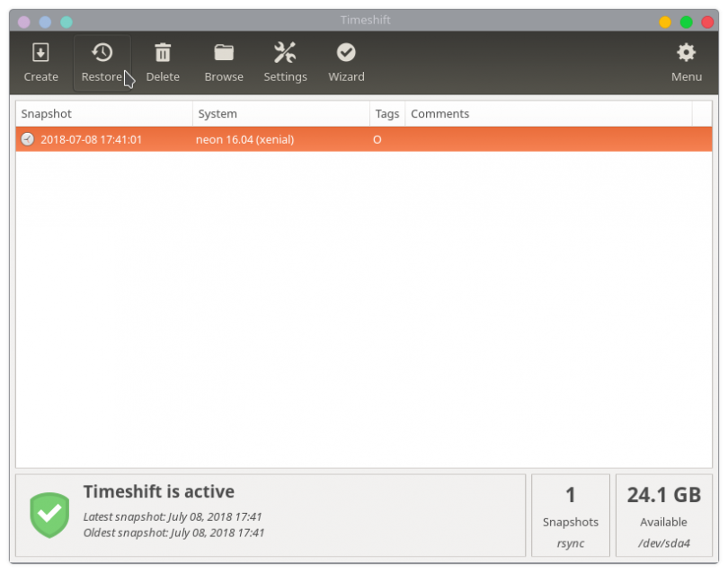Click the Menu gear icon
The width and height of the screenshot is (728, 573).
(686, 52)
